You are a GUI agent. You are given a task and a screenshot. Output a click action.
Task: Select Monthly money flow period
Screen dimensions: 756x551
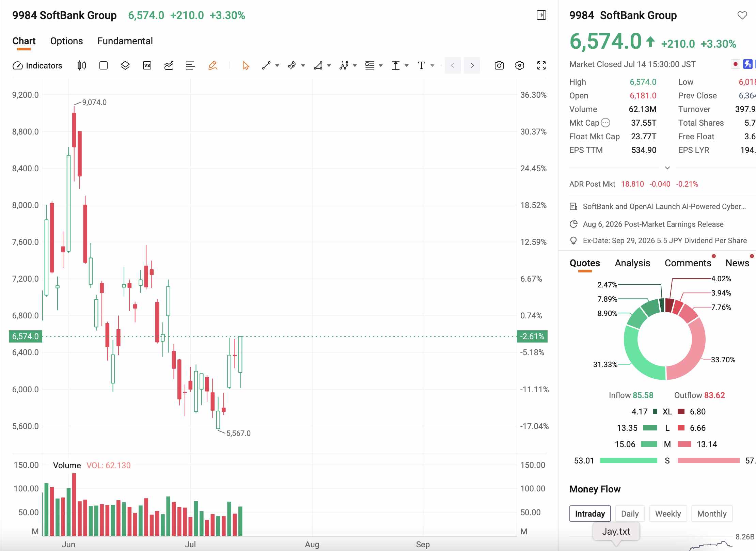[712, 514]
